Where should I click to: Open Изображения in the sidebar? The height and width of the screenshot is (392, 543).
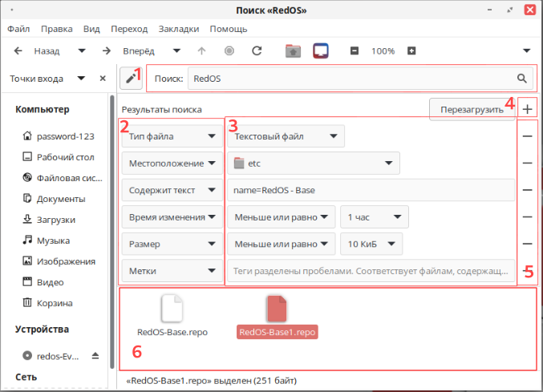click(59, 261)
